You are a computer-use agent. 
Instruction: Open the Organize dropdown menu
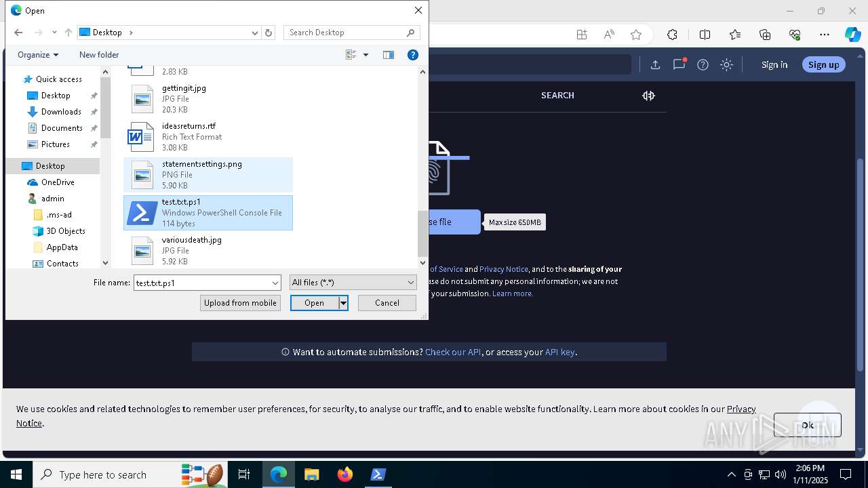38,55
